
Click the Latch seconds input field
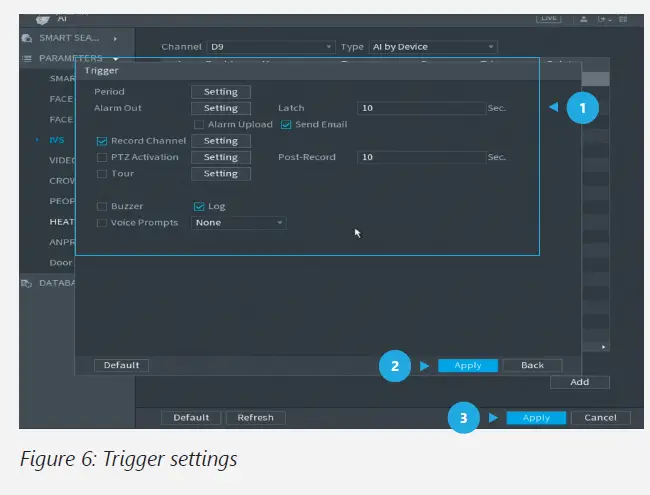pos(421,108)
